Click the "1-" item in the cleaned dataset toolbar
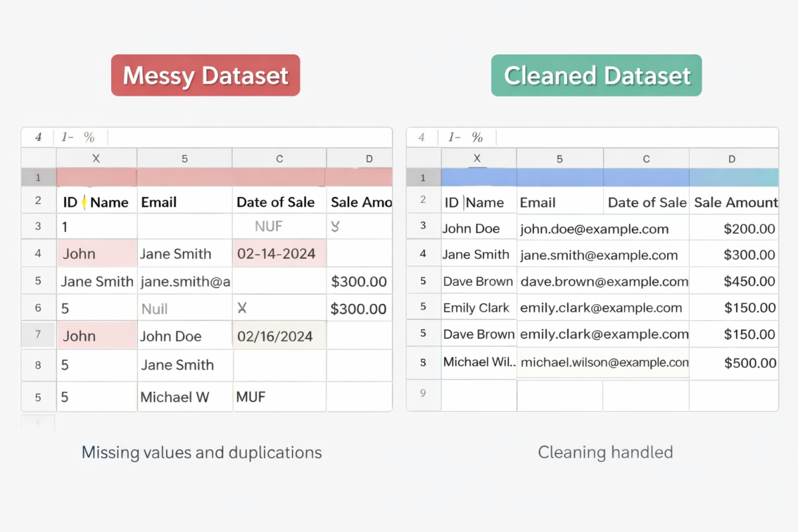Screen dimensions: 798x532 click(454, 138)
